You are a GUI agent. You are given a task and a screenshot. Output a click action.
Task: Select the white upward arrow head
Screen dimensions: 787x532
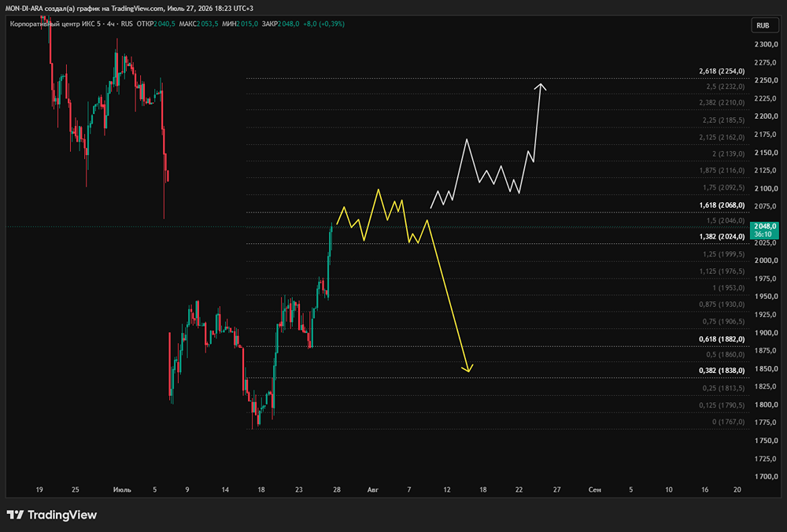(540, 87)
